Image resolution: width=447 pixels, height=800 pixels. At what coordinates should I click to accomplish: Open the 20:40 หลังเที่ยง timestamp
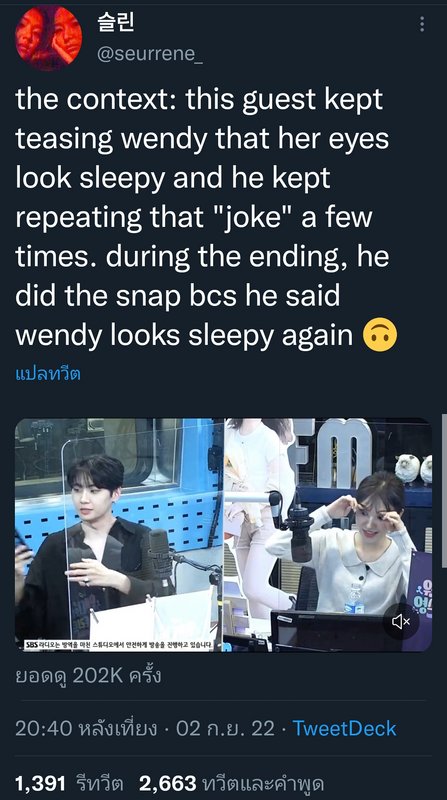(86, 729)
